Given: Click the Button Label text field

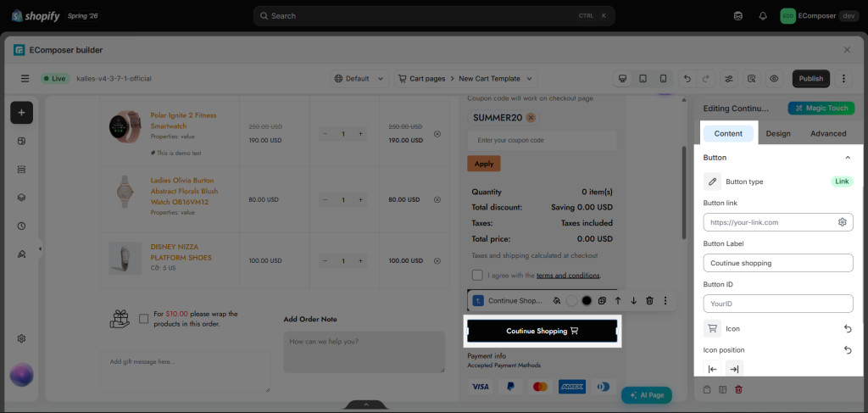Looking at the screenshot, I should [778, 263].
